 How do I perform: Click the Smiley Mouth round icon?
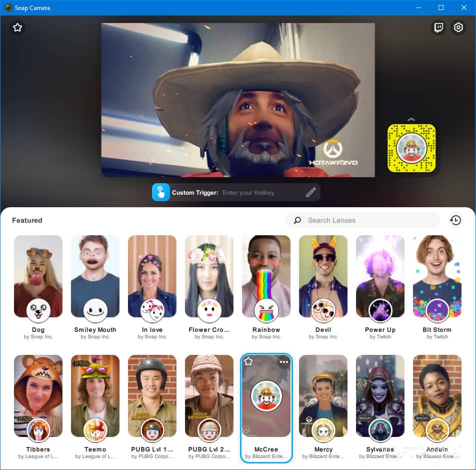pos(95,310)
